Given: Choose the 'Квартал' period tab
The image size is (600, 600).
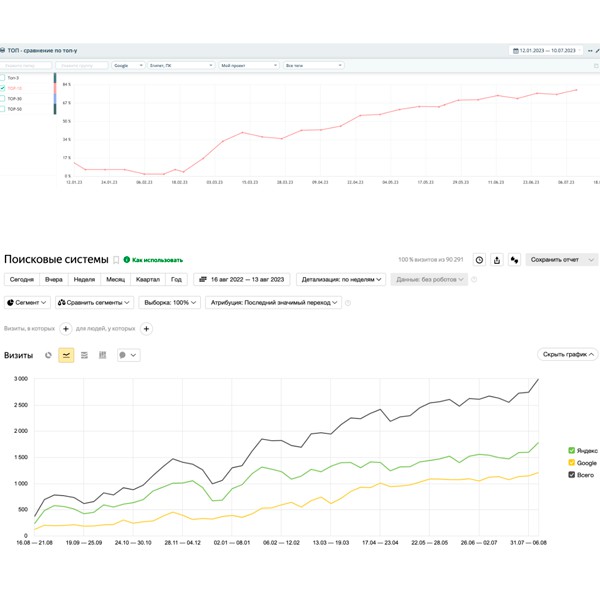Looking at the screenshot, I should coord(147,280).
